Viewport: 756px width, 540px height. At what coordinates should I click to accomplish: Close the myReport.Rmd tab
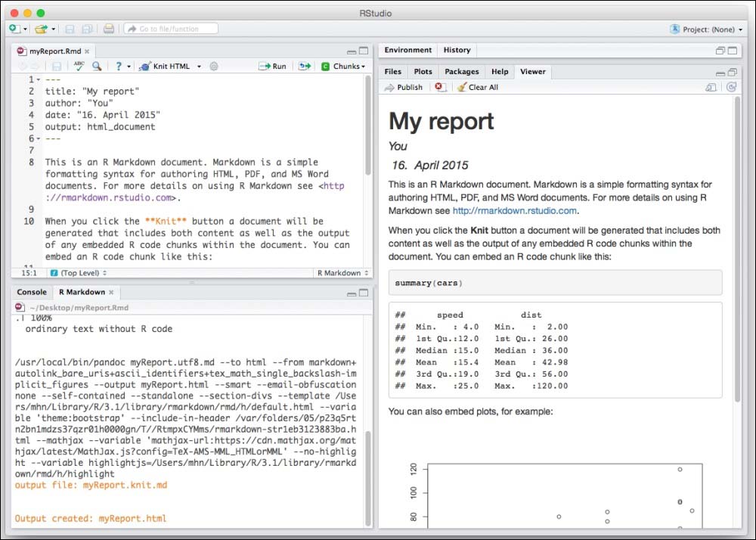(87, 51)
